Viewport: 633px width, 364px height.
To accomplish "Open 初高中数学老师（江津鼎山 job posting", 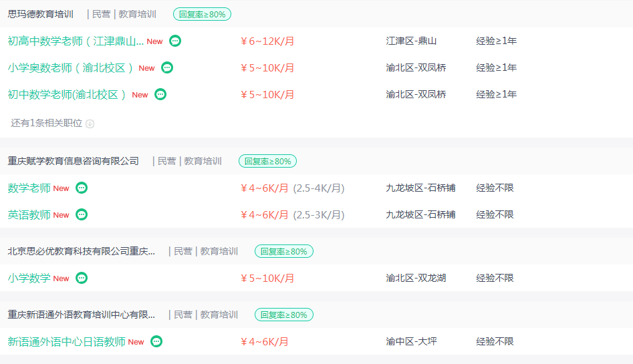I will coord(76,41).
